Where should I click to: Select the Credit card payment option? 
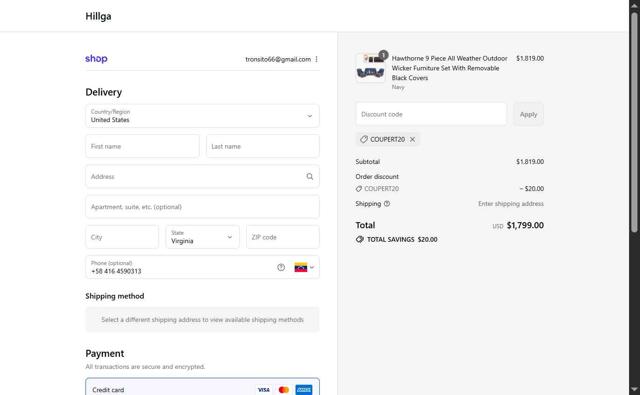(x=202, y=387)
